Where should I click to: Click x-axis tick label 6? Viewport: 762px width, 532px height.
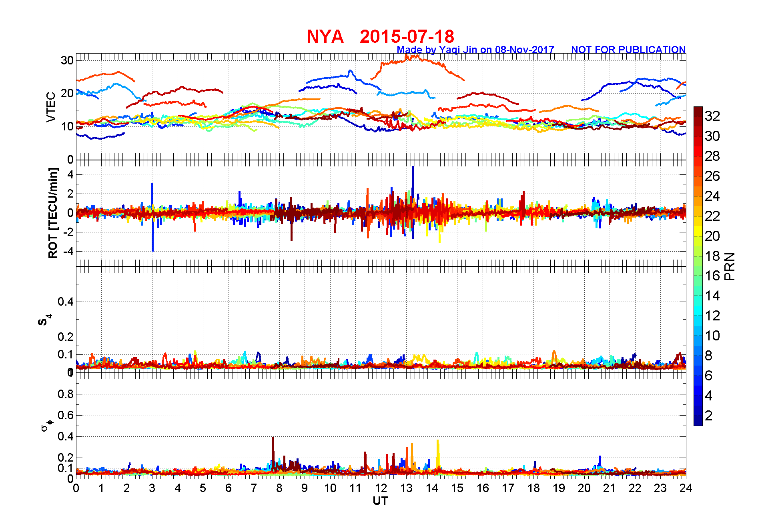[x=229, y=488]
